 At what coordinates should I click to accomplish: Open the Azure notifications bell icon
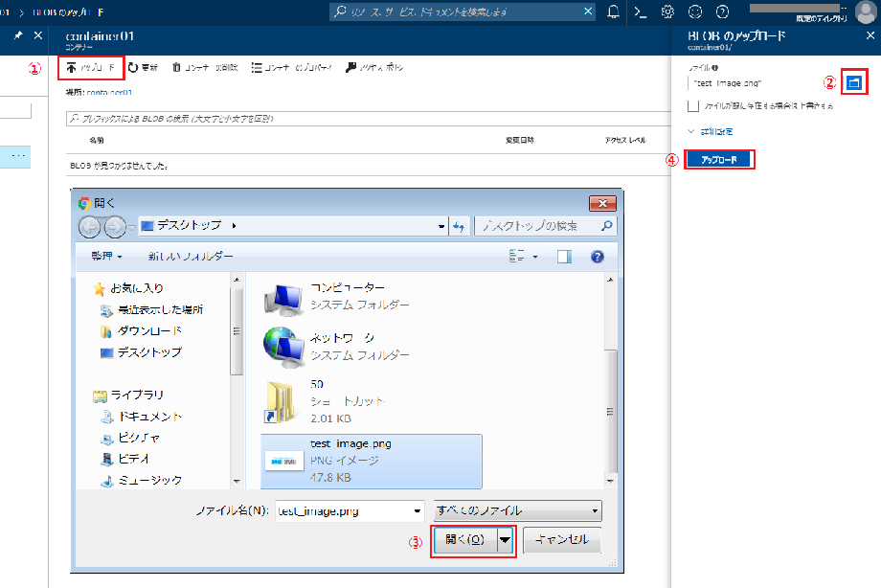pyautogui.click(x=613, y=11)
